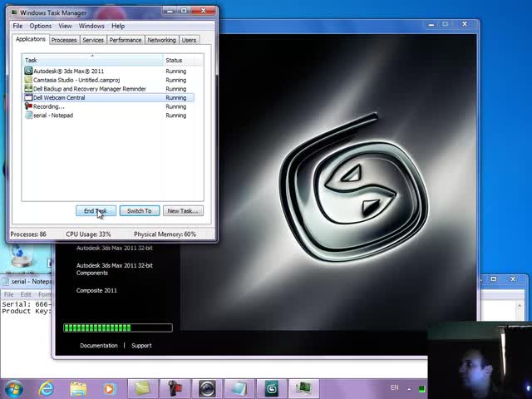This screenshot has width=532, height=399.
Task: Open Windows Explorer folder on taskbar
Action: pos(78,389)
